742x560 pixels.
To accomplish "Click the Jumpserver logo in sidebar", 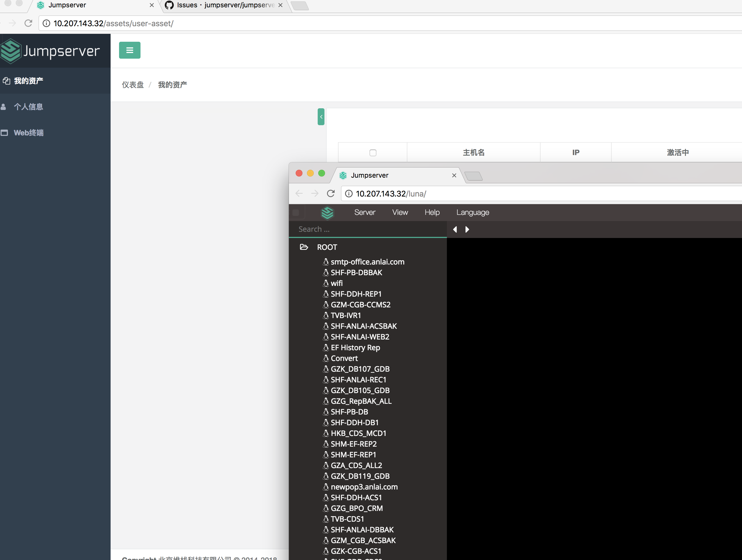I will pos(50,51).
